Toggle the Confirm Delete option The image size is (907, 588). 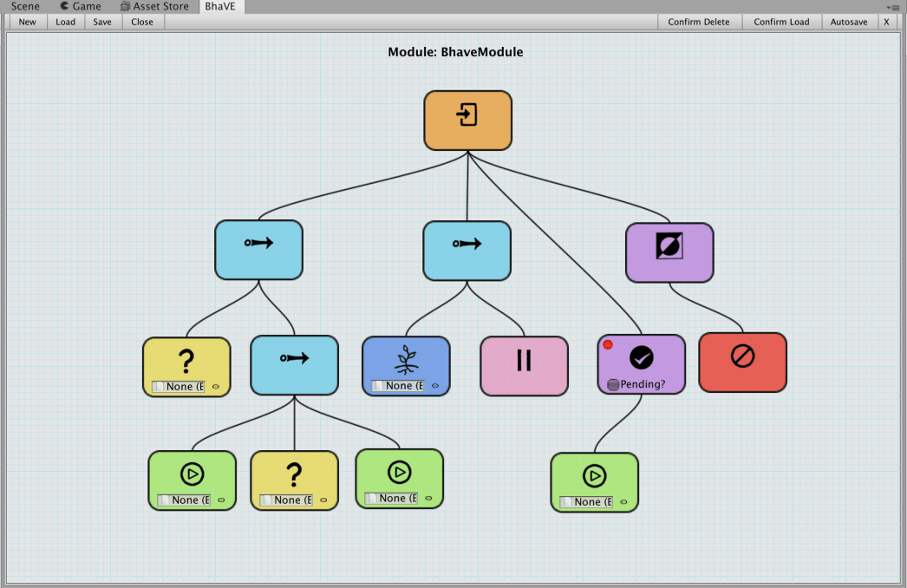(698, 22)
